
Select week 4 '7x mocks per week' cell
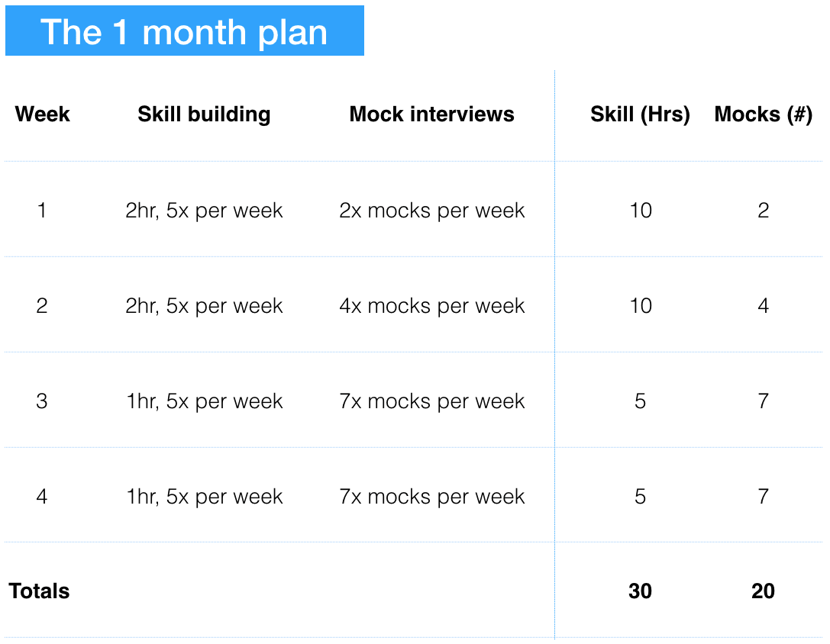432,497
